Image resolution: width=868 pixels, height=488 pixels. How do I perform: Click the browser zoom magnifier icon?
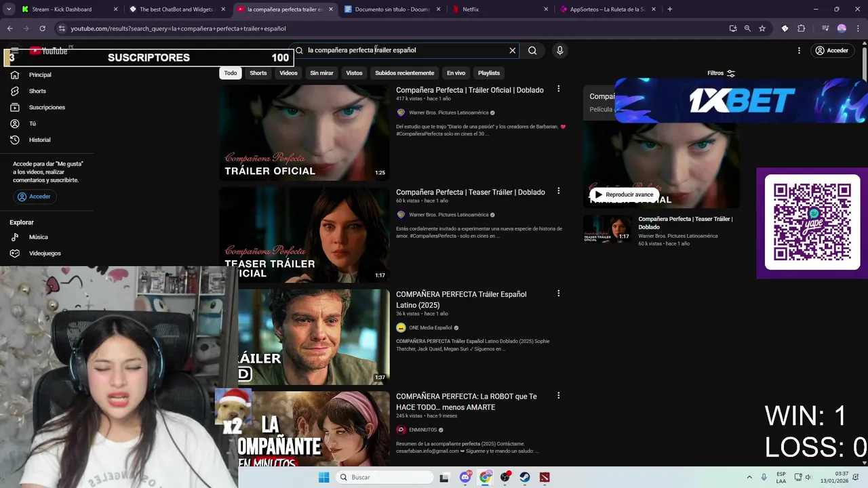[747, 28]
